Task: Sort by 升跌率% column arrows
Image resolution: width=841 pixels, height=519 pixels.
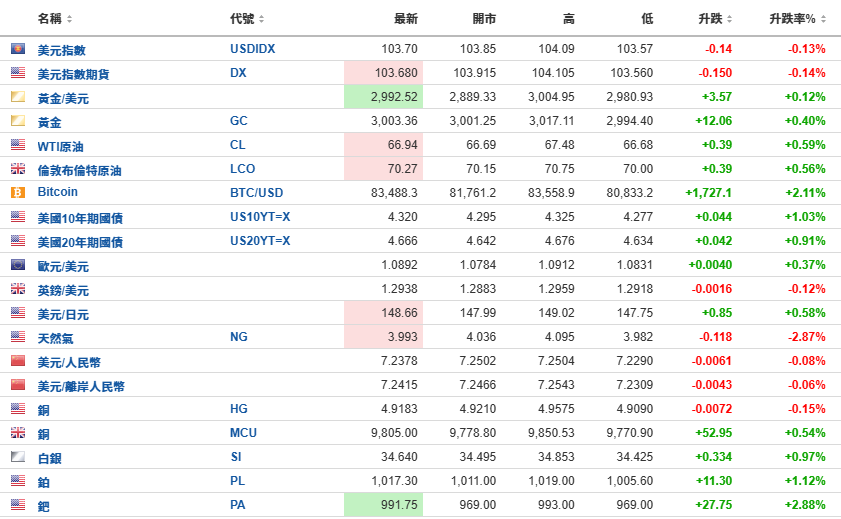Action: click(823, 19)
